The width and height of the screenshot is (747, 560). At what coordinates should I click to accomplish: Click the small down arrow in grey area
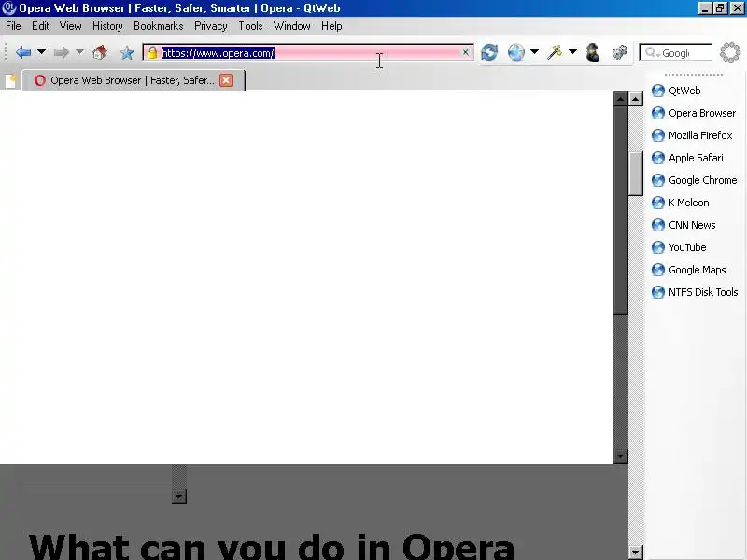178,497
